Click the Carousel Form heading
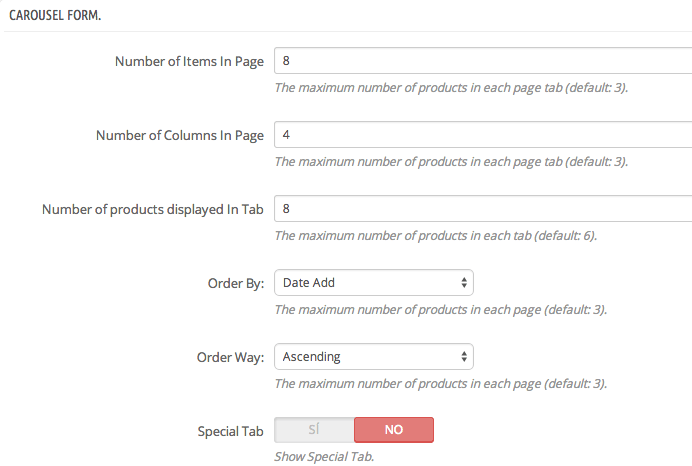 coord(55,15)
